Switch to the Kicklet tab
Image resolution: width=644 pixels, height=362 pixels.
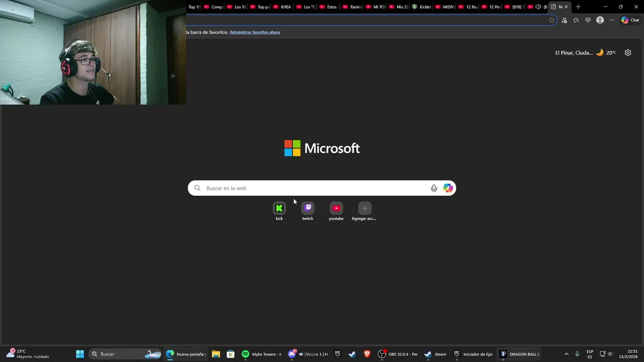pos(422,7)
